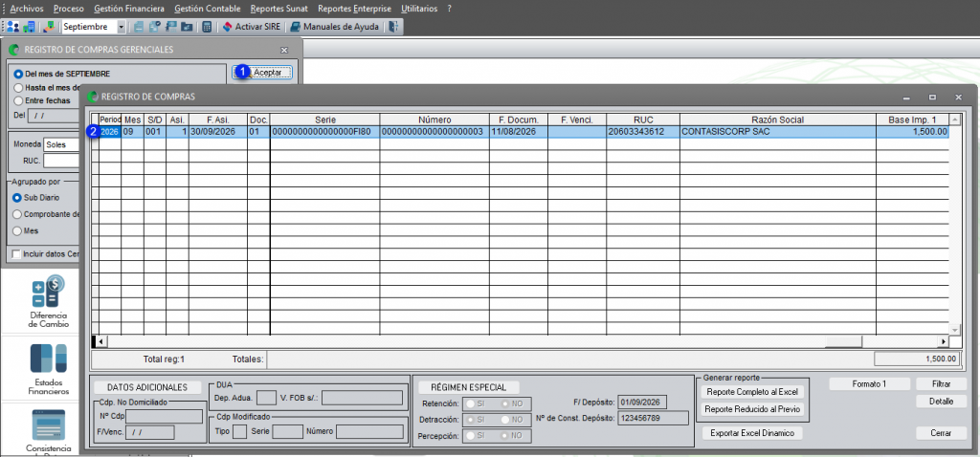This screenshot has width=980, height=457.
Task: Click the Cerrar button
Action: [941, 433]
